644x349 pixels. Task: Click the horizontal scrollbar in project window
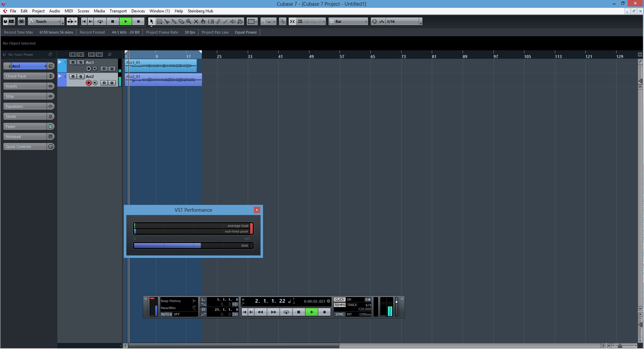[234, 346]
